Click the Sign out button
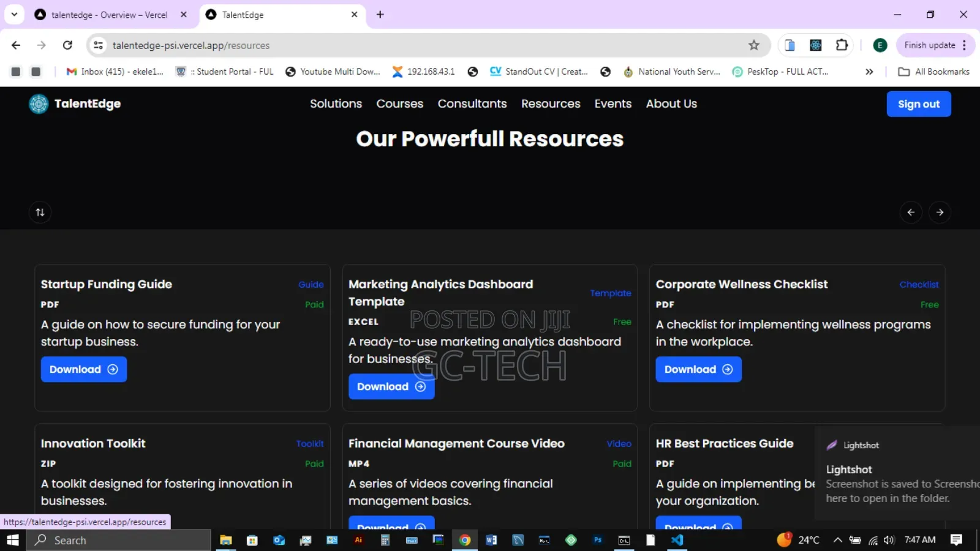The image size is (980, 551). pyautogui.click(x=919, y=104)
